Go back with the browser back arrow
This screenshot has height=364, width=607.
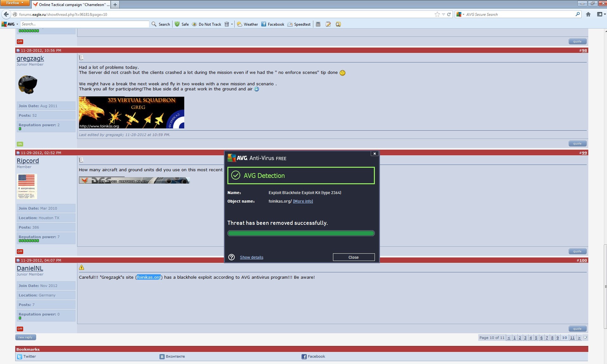6,14
